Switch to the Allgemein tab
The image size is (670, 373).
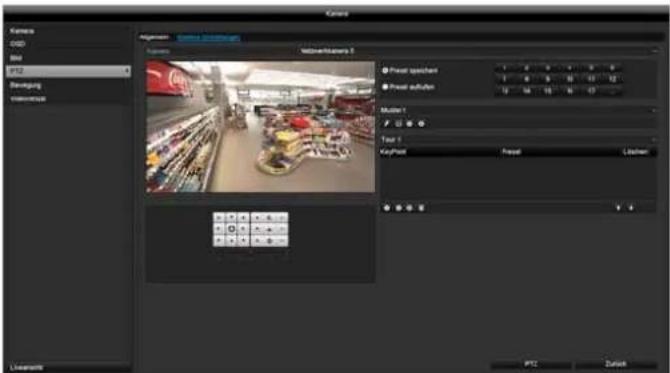coord(154,38)
